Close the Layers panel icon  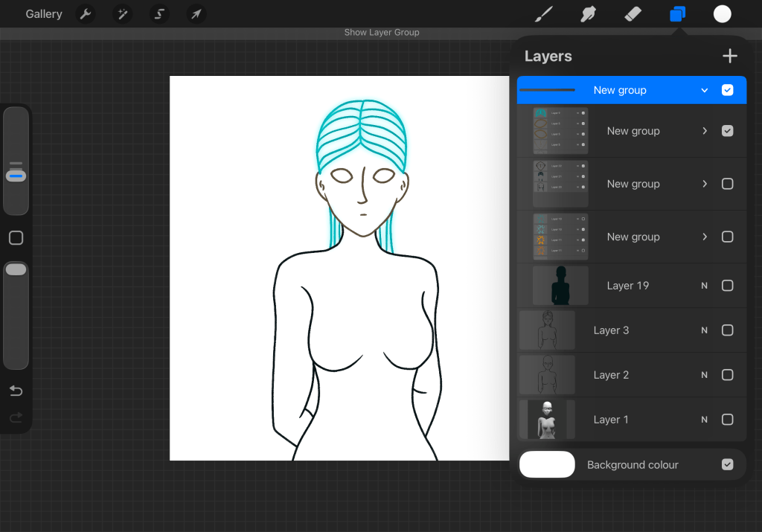pyautogui.click(x=677, y=14)
